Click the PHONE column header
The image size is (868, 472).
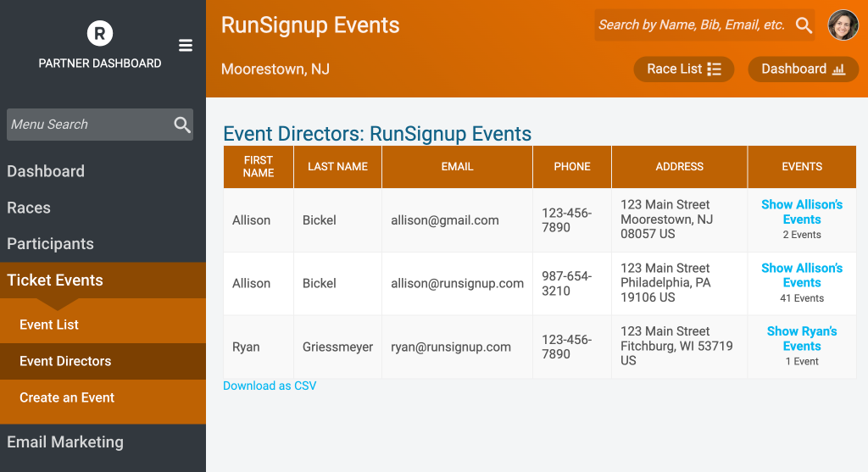[x=572, y=167]
